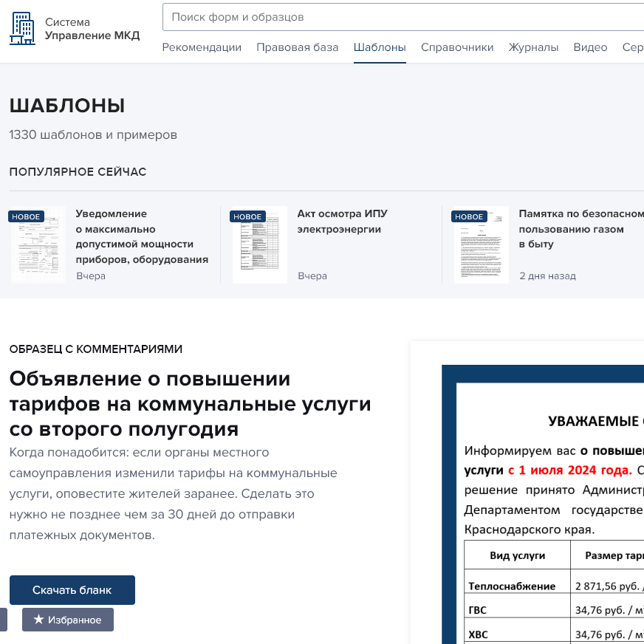The height and width of the screenshot is (644, 644).
Task: Click the Скачать бланк button
Action: pos(72,590)
